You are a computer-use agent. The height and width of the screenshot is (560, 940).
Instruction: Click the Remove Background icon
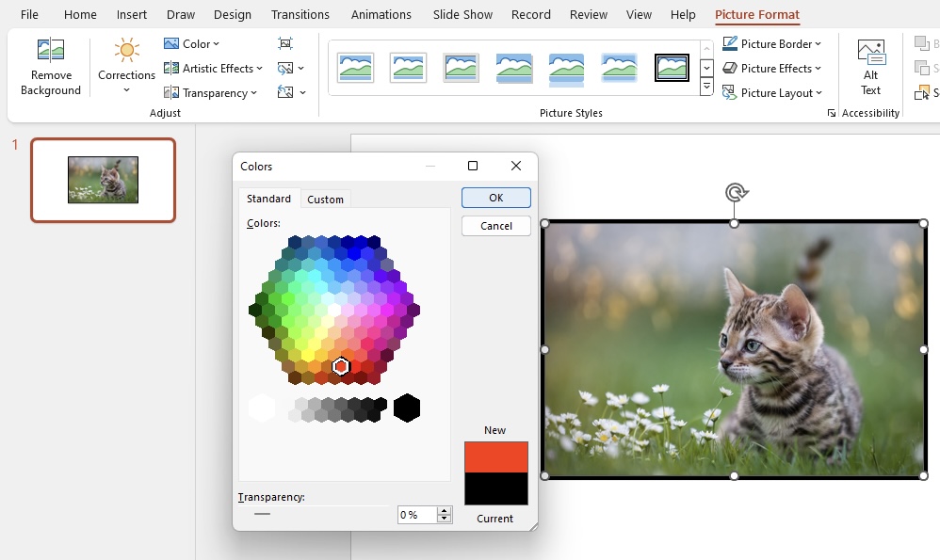click(x=50, y=50)
